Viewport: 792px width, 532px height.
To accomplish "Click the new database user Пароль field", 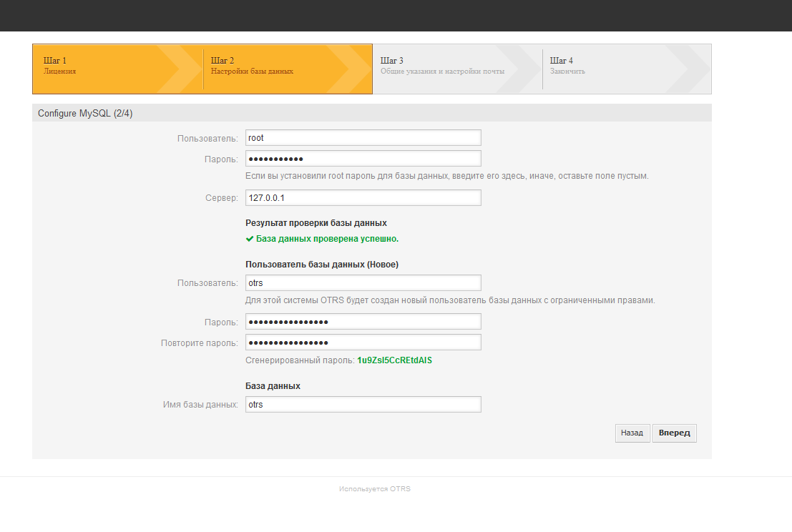I will (363, 322).
